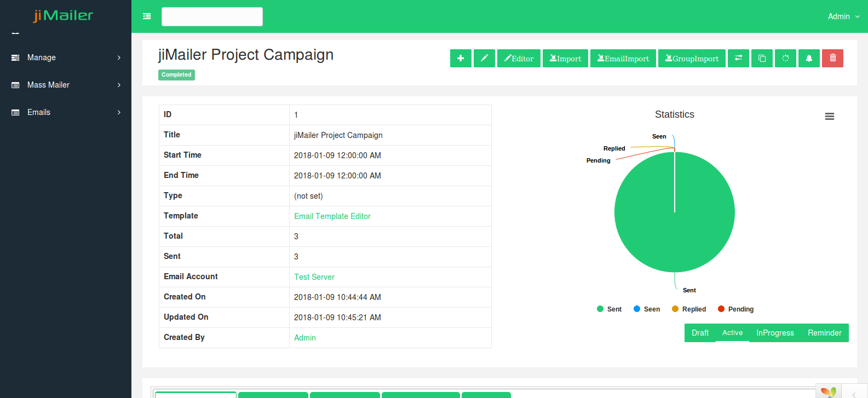Open the Admin user dropdown
The width and height of the screenshot is (868, 398).
pos(843,16)
